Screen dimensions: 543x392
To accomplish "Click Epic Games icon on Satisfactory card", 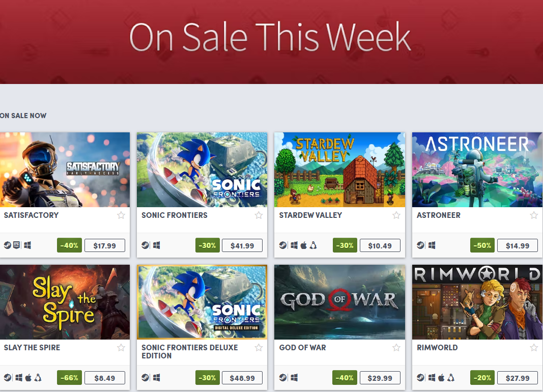I will [x=17, y=245].
